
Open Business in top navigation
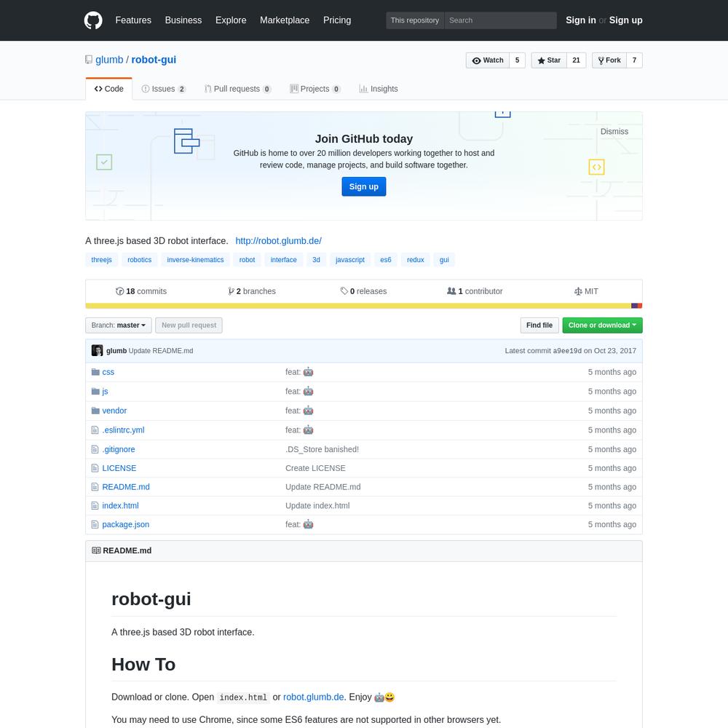(x=183, y=20)
